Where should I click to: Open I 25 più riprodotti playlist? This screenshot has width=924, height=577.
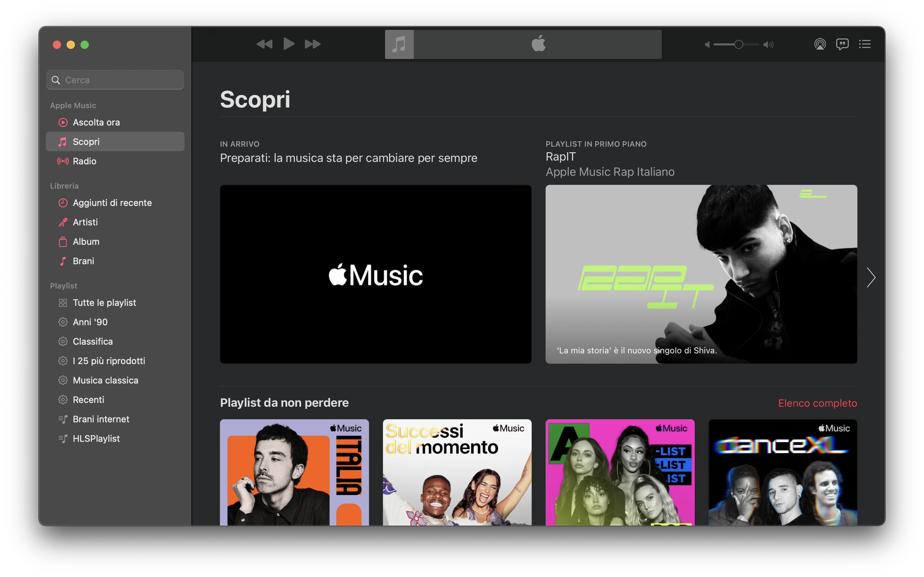(115, 361)
